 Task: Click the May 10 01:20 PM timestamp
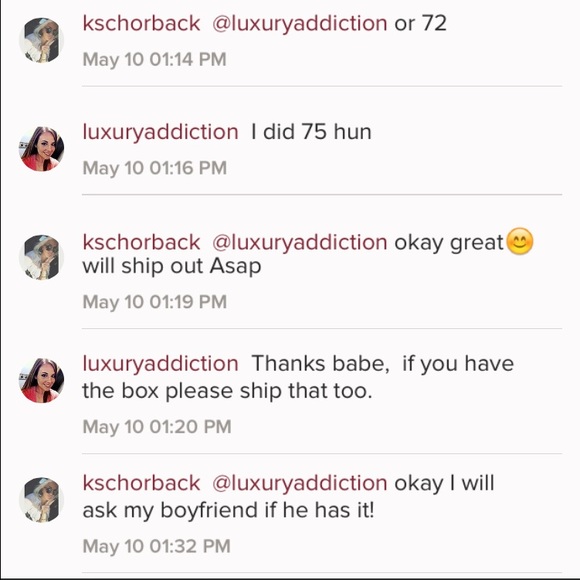click(157, 426)
